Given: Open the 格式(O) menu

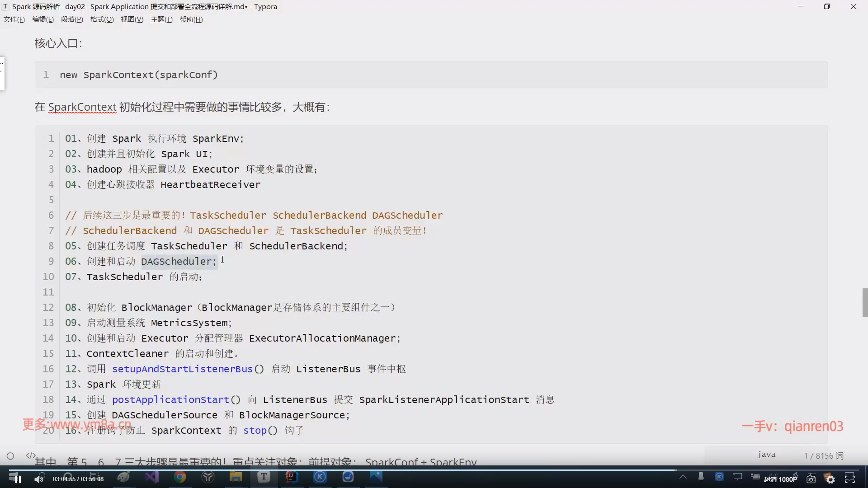Looking at the screenshot, I should pos(102,19).
